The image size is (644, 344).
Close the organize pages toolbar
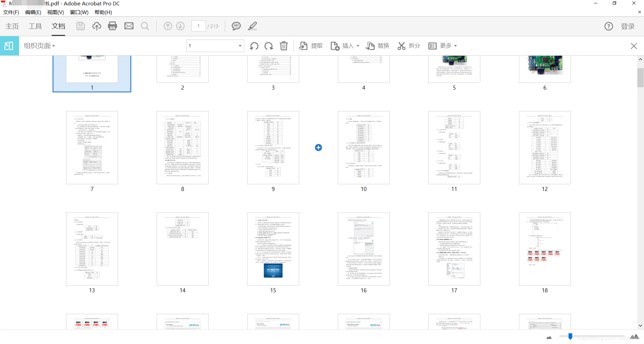pos(634,46)
